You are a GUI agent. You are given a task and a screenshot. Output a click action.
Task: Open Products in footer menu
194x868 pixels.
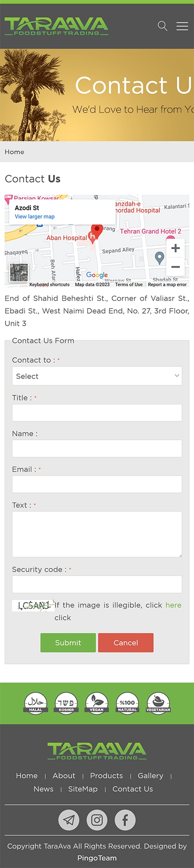coord(107,776)
